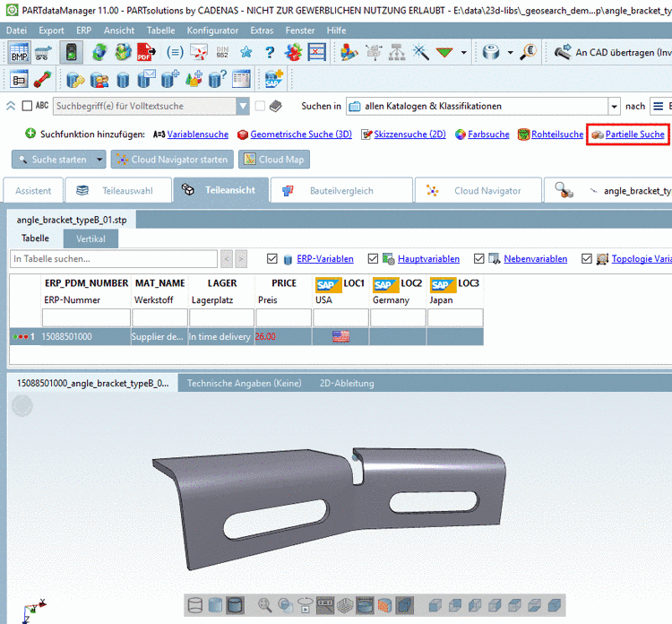The height and width of the screenshot is (624, 672).
Task: Click the zoom magnifier icon in 3D toolbar
Action: [x=265, y=605]
